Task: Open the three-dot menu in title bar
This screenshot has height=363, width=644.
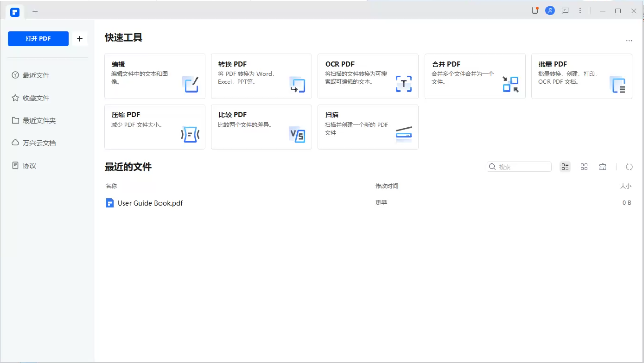Action: click(x=580, y=10)
